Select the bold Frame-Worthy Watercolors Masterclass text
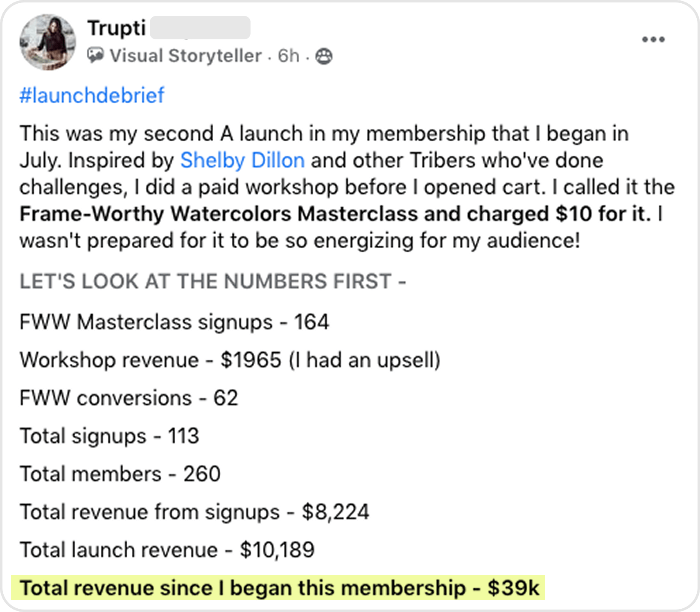 pos(219,214)
